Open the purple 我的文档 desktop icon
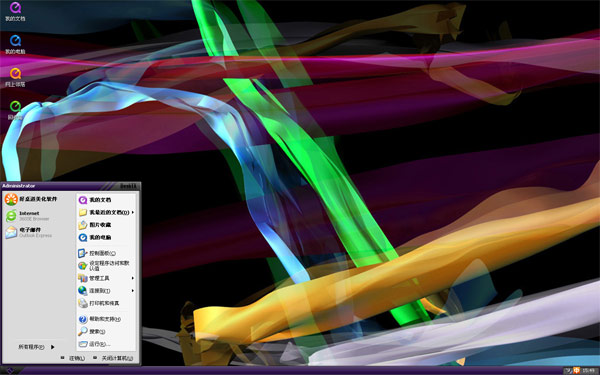The width and height of the screenshot is (600, 375). tap(15, 11)
